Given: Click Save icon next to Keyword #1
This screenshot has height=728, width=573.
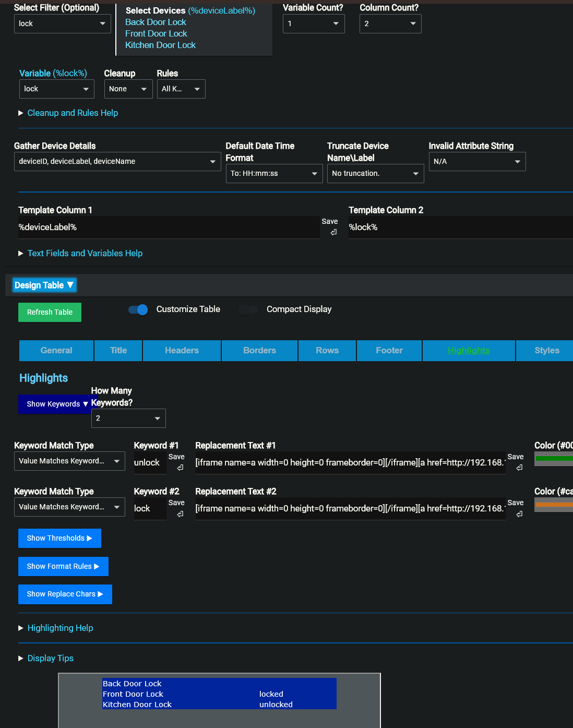Looking at the screenshot, I should 180,468.
